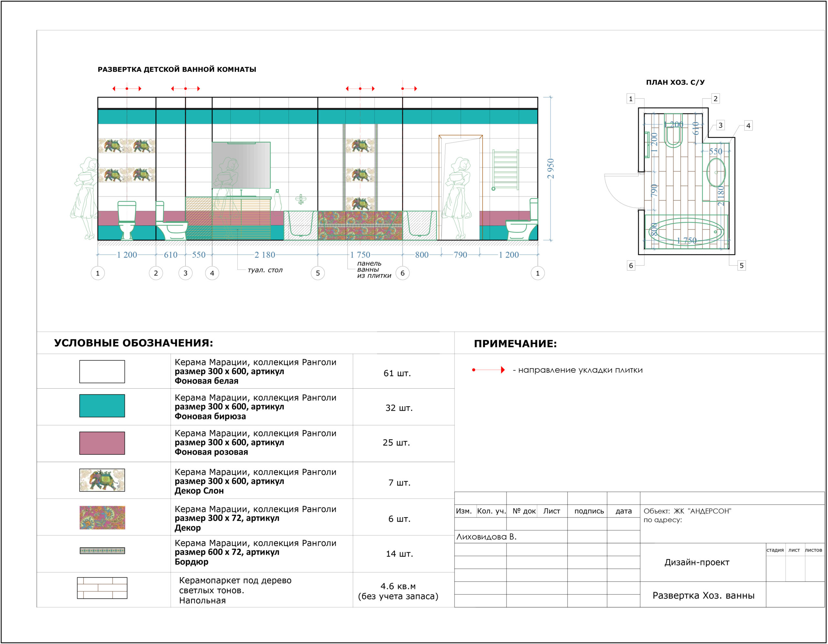The image size is (828, 644).
Task: Click the elephant decor tile thumbnail in the legend
Action: click(x=102, y=480)
